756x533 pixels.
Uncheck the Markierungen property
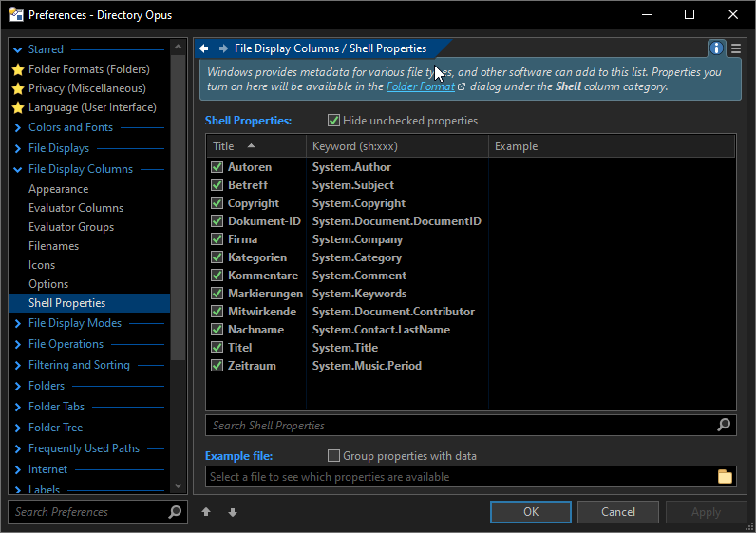tap(217, 294)
